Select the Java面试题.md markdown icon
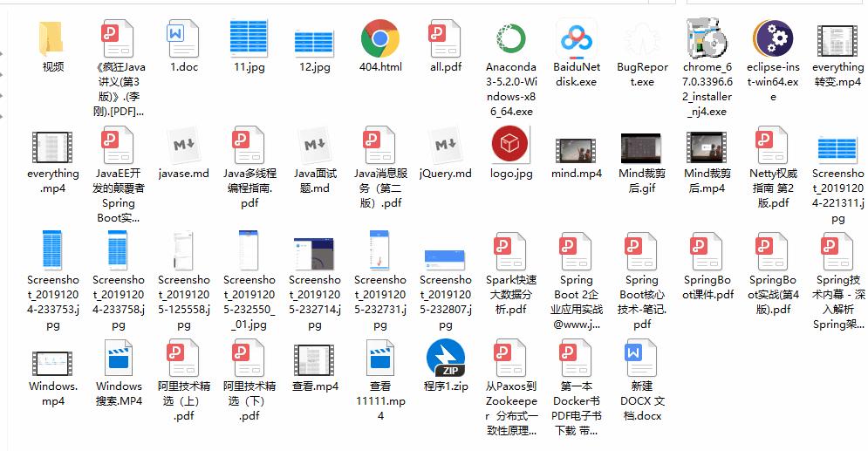The height and width of the screenshot is (451, 868). (314, 145)
